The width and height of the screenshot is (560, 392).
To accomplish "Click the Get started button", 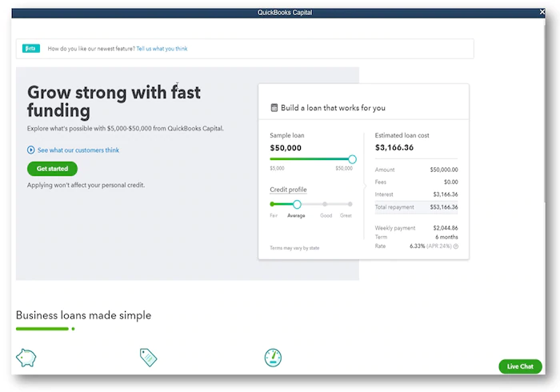I will pos(52,169).
